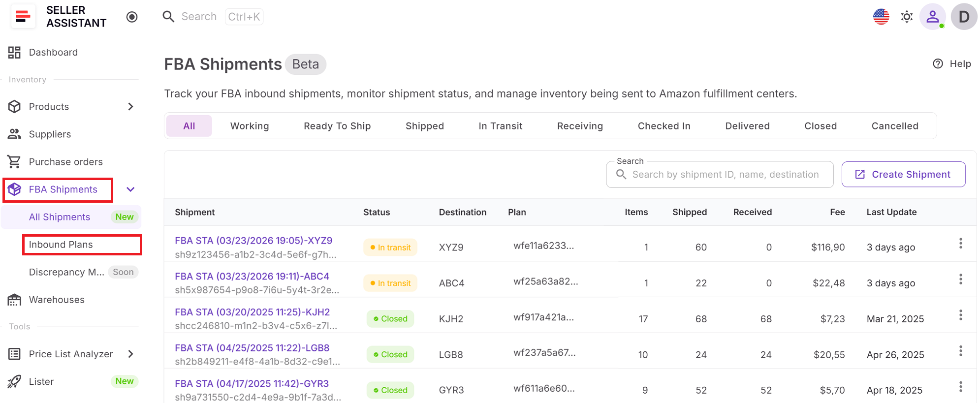
Task: Click the Lister rocket icon
Action: click(x=14, y=381)
